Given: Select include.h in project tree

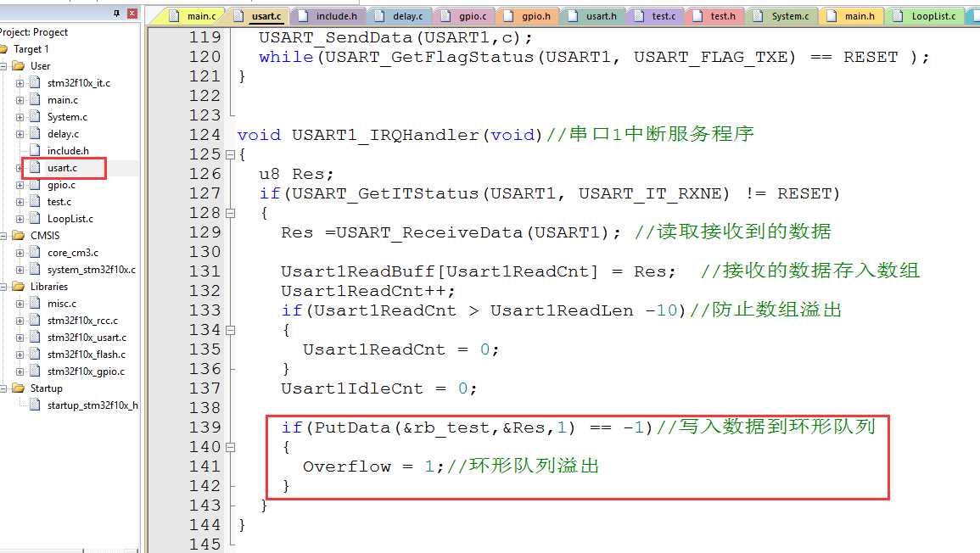Looking at the screenshot, I should (x=68, y=151).
